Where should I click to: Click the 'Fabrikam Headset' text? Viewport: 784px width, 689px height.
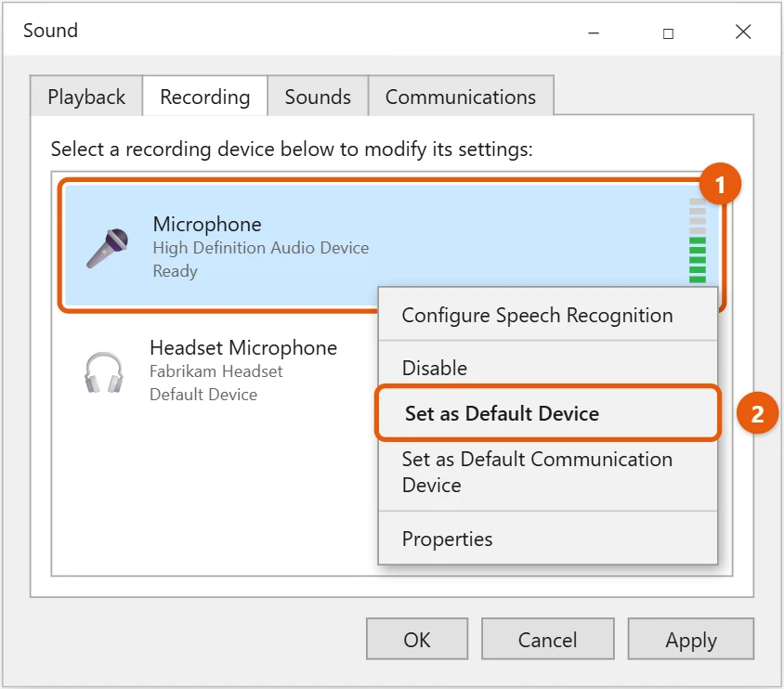coord(216,371)
